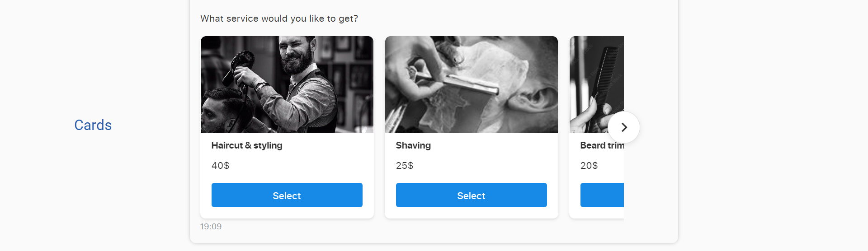Open the Shaving card photo
The height and width of the screenshot is (251, 868).
(472, 84)
